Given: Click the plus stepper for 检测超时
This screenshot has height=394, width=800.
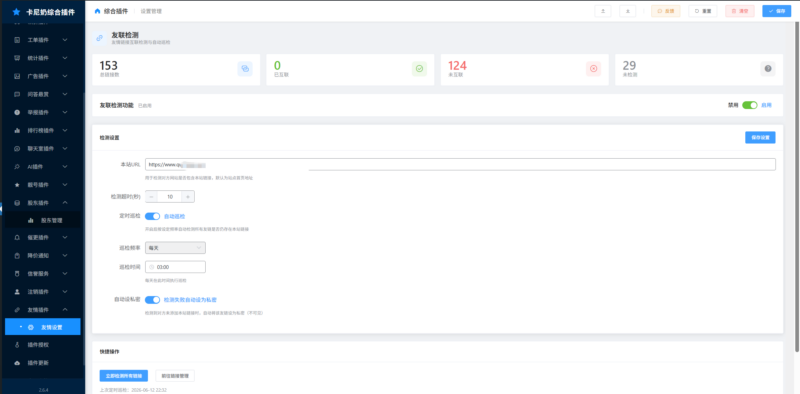Looking at the screenshot, I should (x=188, y=196).
